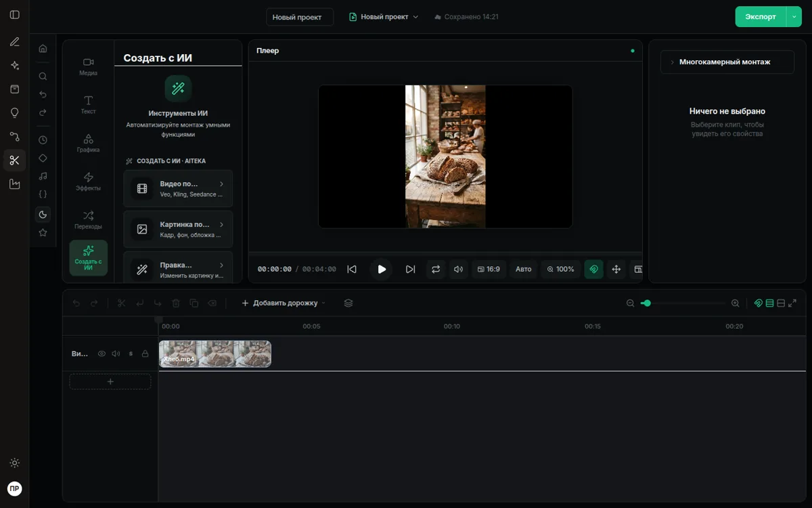812x508 pixels.
Task: Click the timeline zoom-in magnifier
Action: click(x=735, y=303)
